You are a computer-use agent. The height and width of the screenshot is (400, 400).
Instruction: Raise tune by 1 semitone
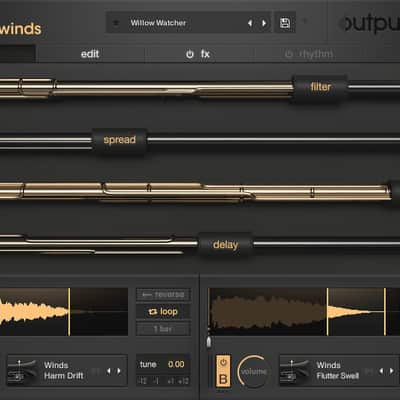(x=171, y=381)
